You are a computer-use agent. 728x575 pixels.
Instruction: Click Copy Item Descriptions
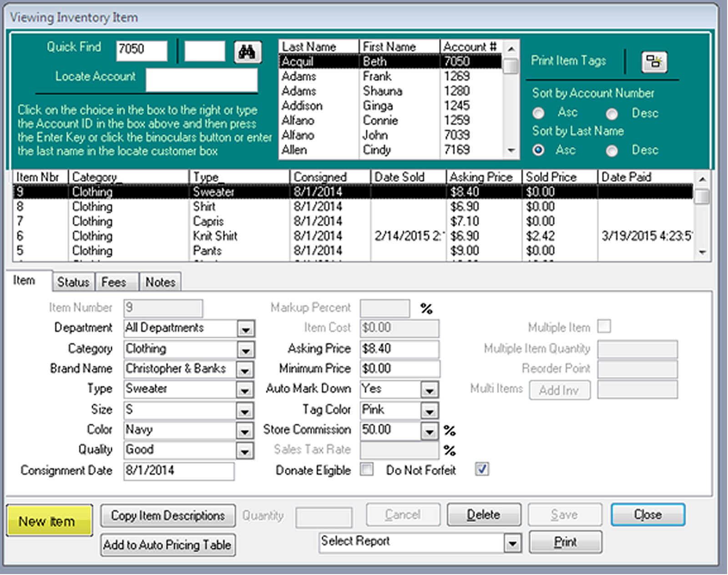[x=167, y=515]
